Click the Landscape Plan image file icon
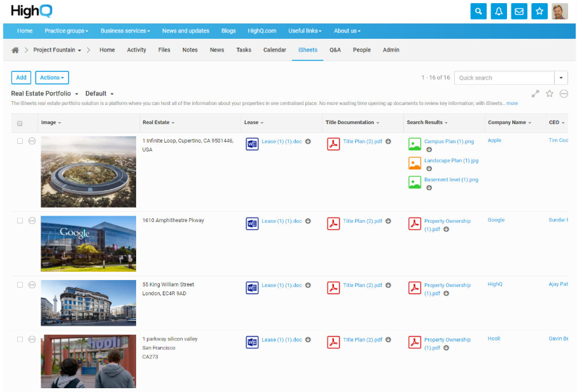577x392 pixels. coord(415,163)
